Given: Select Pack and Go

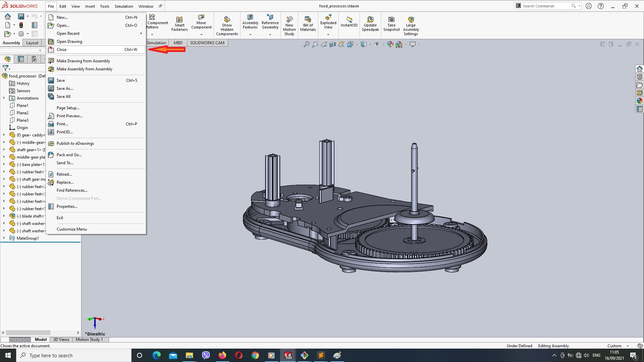Looking at the screenshot, I should tap(96, 155).
